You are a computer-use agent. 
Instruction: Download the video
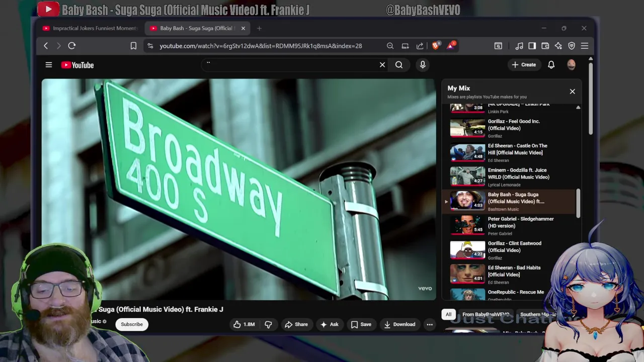[x=399, y=324]
